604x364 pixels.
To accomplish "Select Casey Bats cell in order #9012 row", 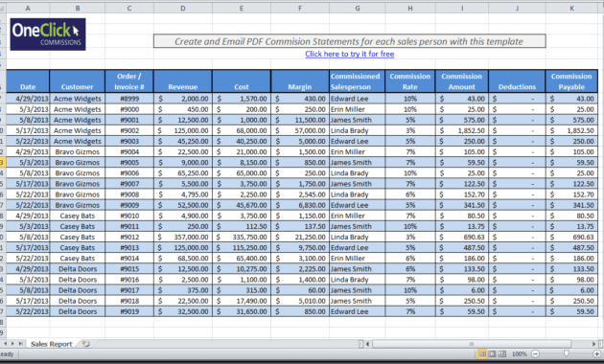I will tap(77, 237).
